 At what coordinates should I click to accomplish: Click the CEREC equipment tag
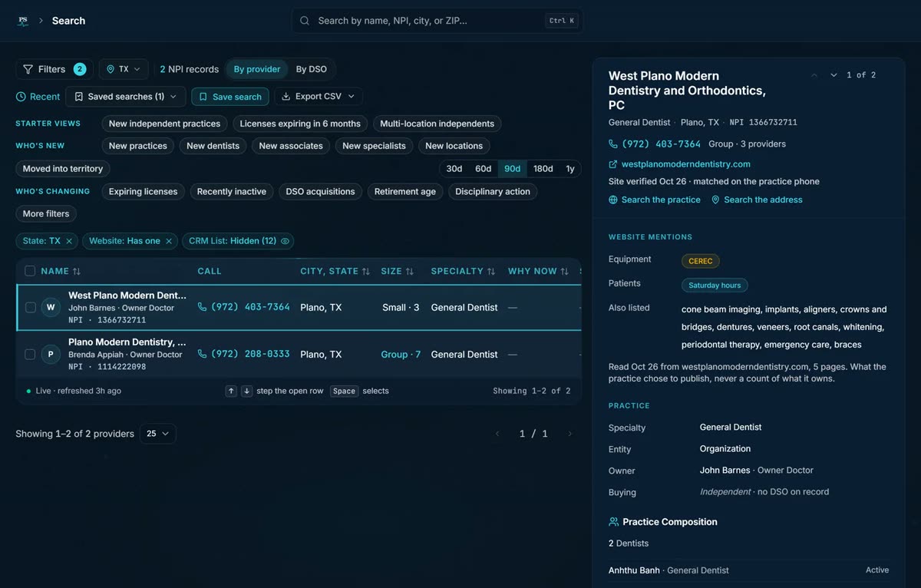(701, 261)
